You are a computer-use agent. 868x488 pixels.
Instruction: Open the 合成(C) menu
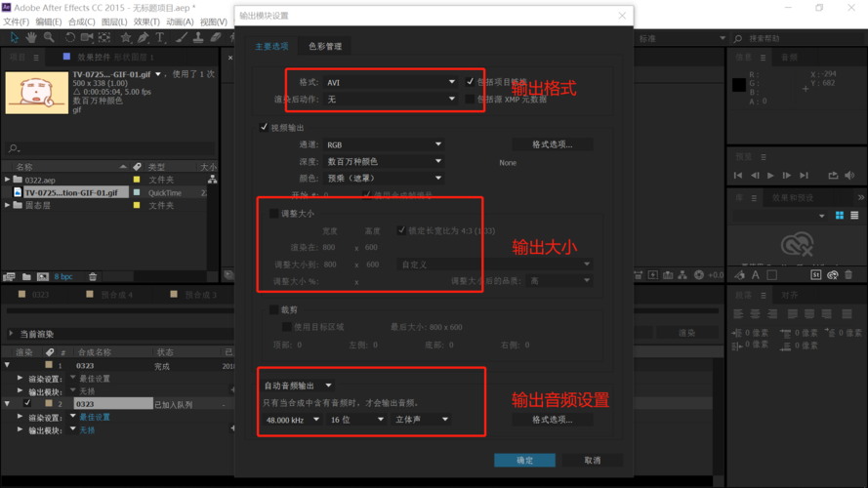(81, 21)
